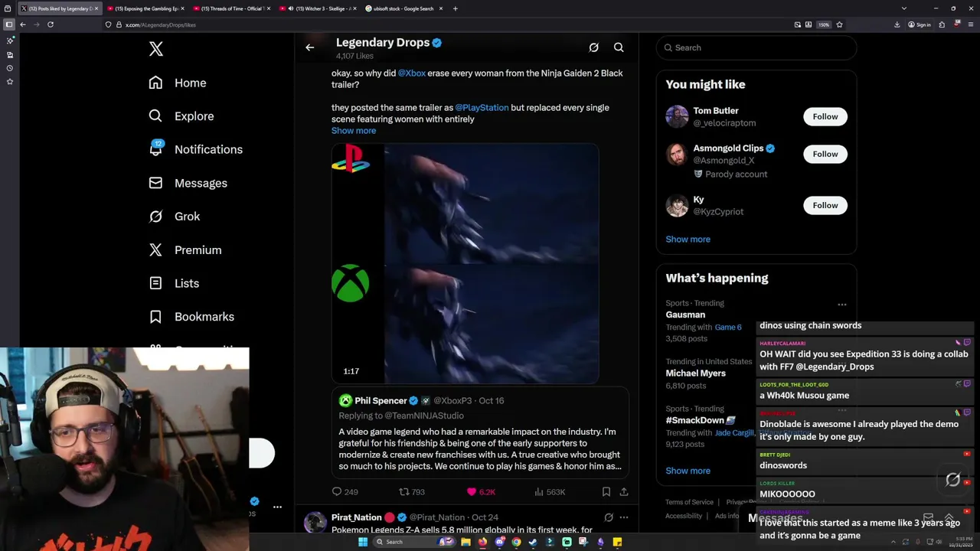Follow Ky @KyzCypriot
Screen dimensions: 980x551
click(x=825, y=205)
